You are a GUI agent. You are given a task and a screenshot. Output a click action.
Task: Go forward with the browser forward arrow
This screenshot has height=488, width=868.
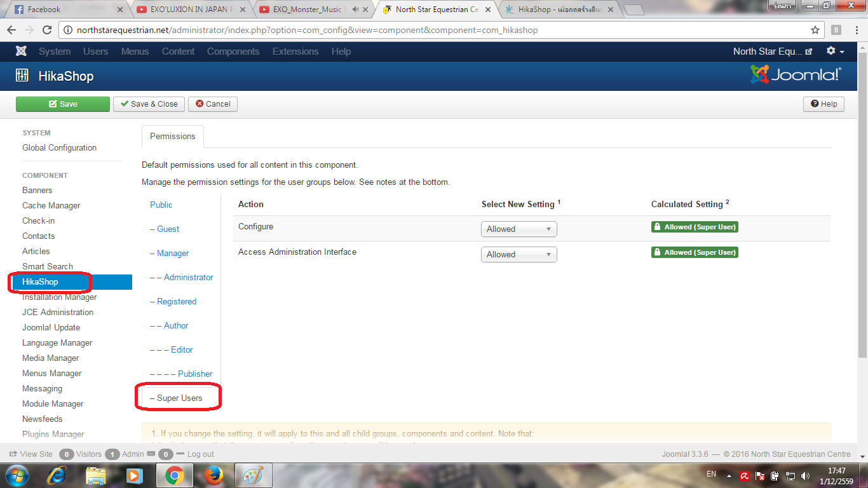pos(29,30)
